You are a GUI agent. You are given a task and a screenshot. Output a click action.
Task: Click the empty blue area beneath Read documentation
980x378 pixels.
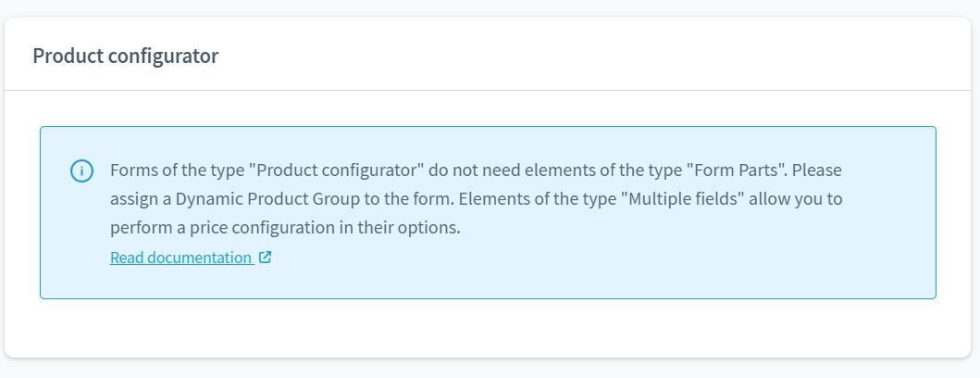(463, 283)
